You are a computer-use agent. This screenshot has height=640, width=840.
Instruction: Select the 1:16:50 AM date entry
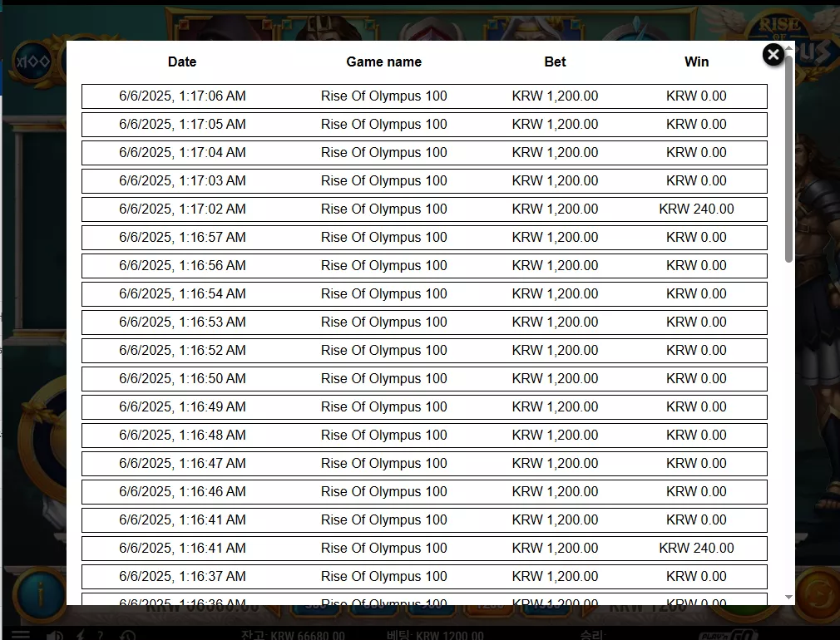[182, 379]
